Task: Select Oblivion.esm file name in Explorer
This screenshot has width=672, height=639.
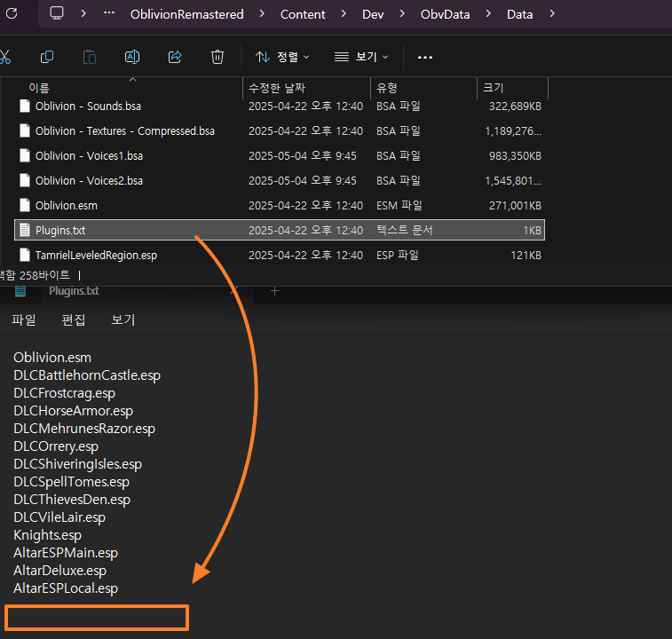Action: [x=67, y=205]
